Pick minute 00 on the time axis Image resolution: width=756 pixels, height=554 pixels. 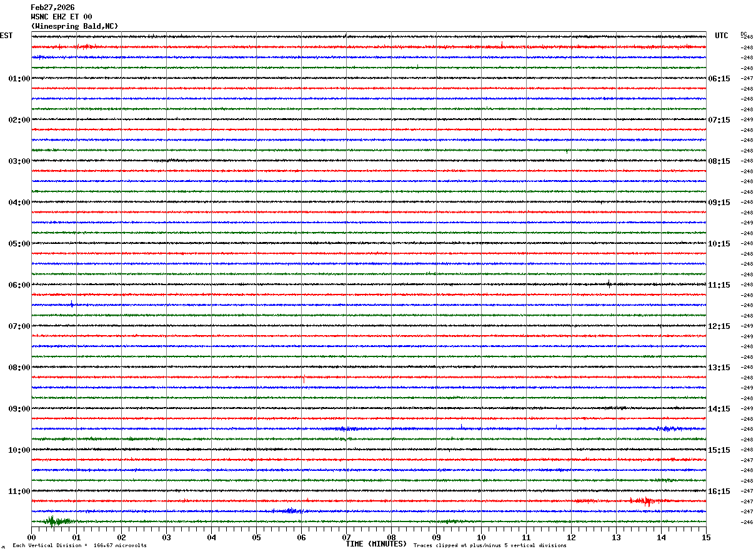pyautogui.click(x=31, y=537)
